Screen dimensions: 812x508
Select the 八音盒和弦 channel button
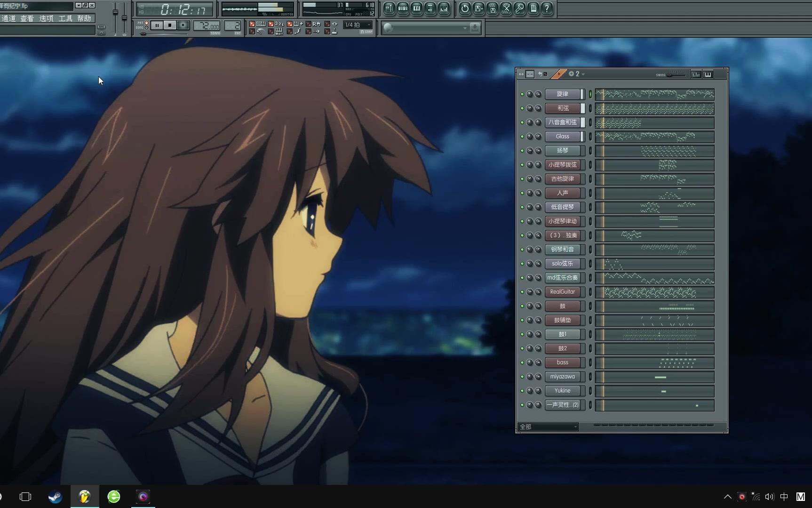pyautogui.click(x=563, y=122)
